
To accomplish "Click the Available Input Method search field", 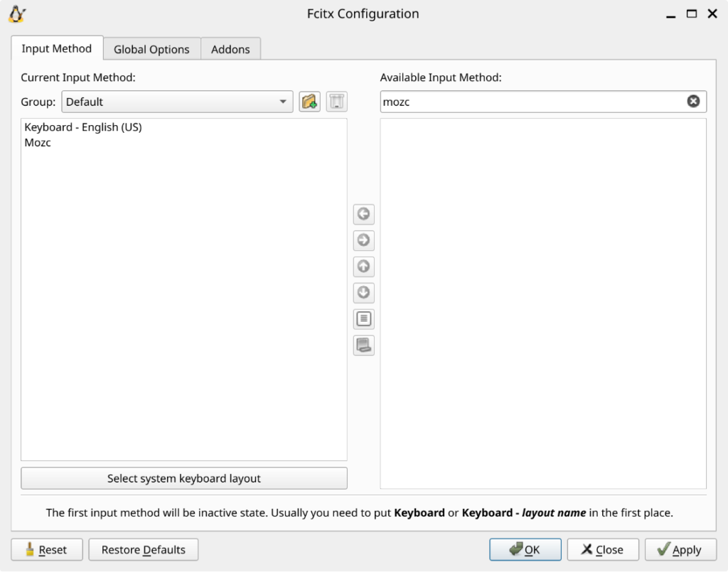I will pyautogui.click(x=532, y=102).
